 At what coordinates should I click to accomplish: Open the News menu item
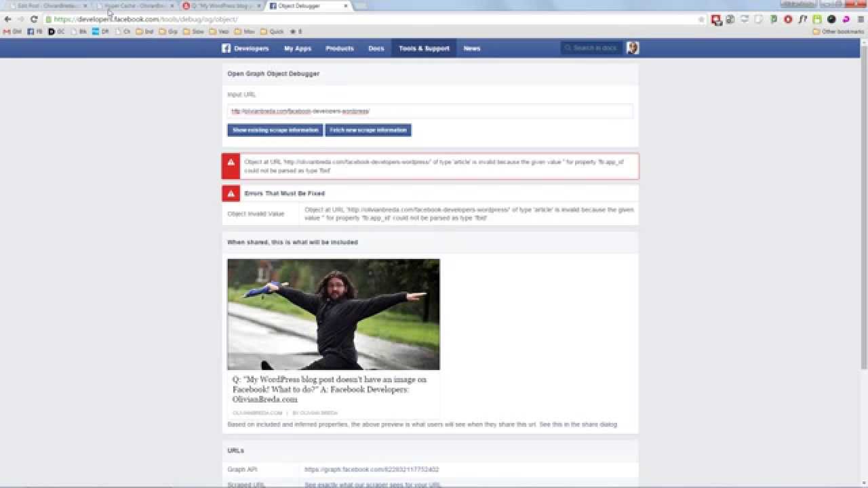pos(472,48)
